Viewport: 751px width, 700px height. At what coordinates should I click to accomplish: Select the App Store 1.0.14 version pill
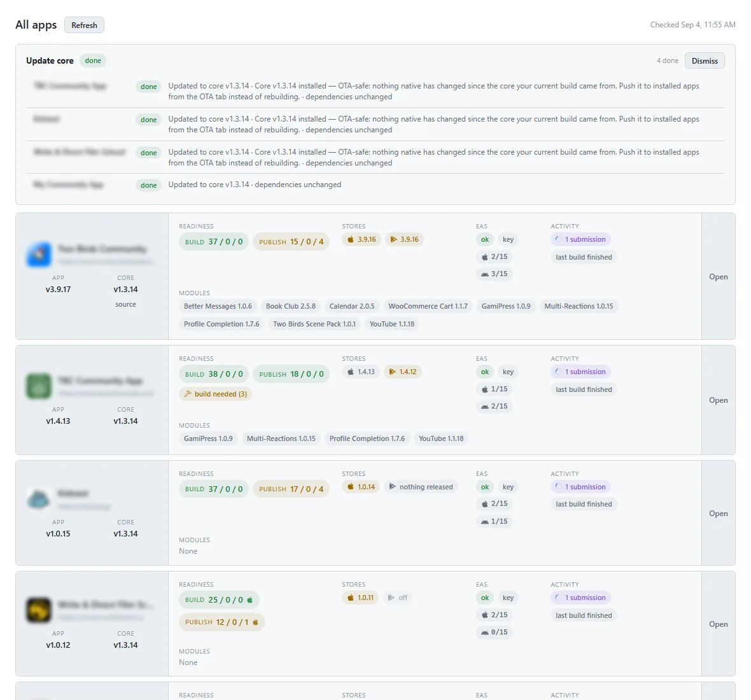pyautogui.click(x=361, y=487)
